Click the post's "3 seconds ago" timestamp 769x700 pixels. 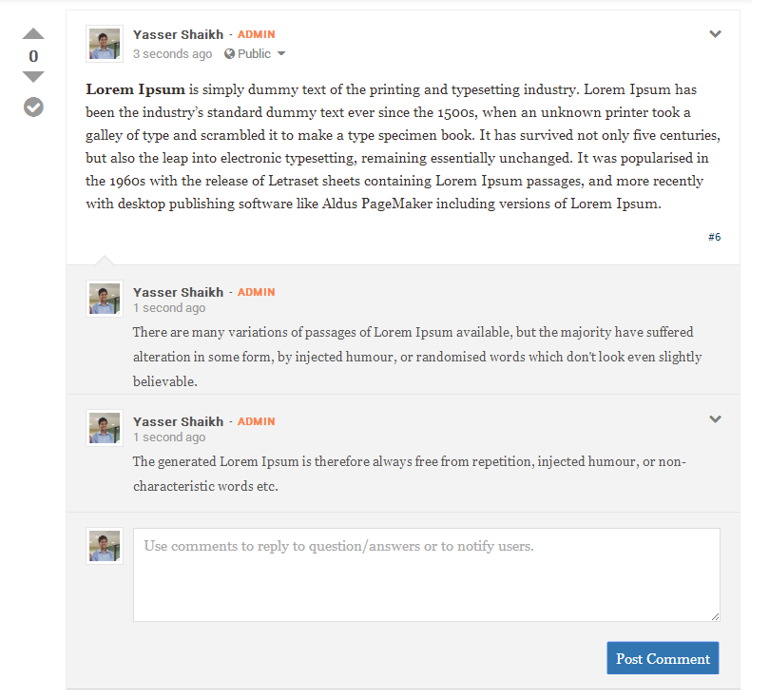point(172,54)
